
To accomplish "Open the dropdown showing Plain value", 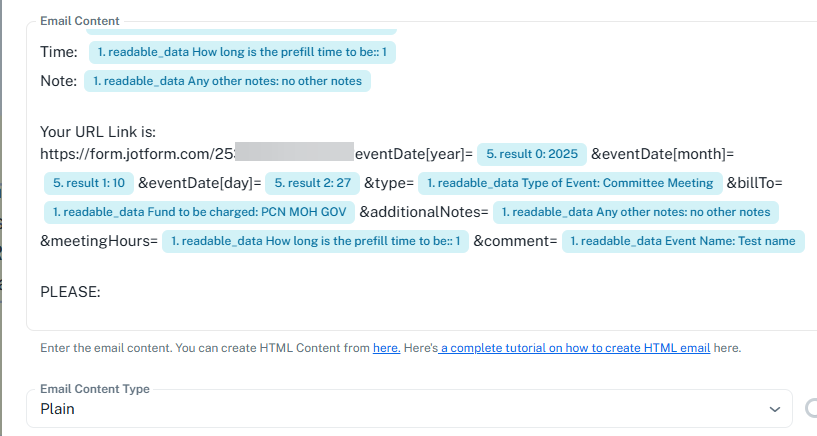I will [400, 408].
